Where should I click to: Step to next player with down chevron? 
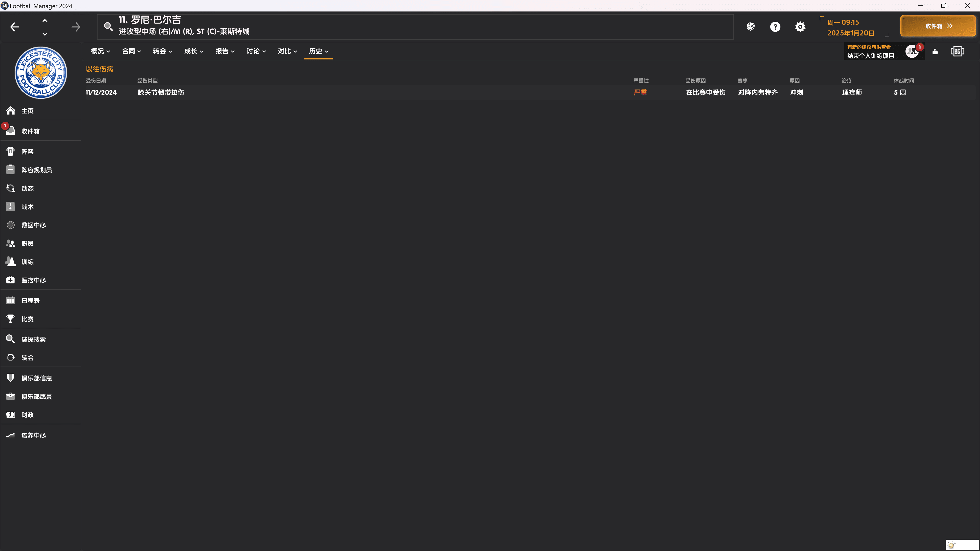[x=45, y=34]
